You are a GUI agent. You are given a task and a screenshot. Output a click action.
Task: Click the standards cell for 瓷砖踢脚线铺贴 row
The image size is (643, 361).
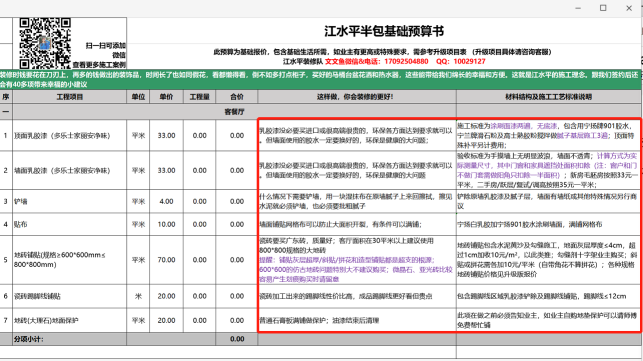(549, 296)
